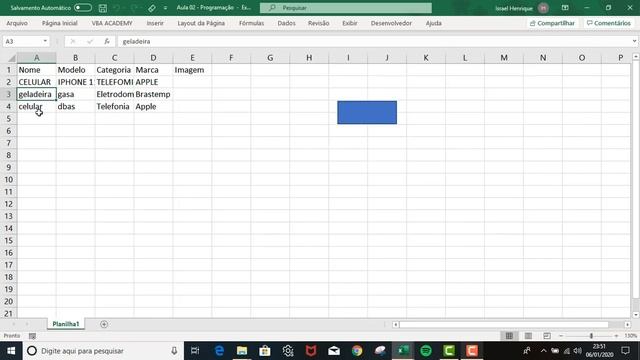This screenshot has width=640, height=360.
Task: Click the Pesquisar search box
Action: click(x=346, y=8)
